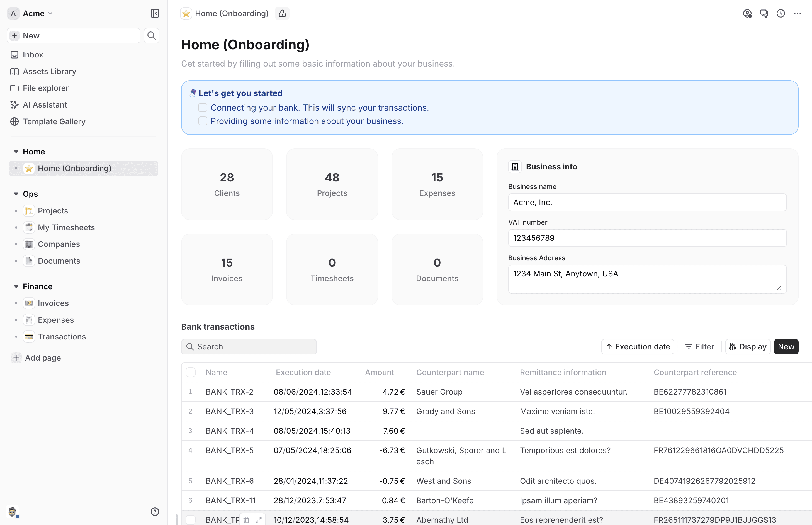Invite people using the add-person icon
Screen dimensions: 812x525
click(747, 13)
